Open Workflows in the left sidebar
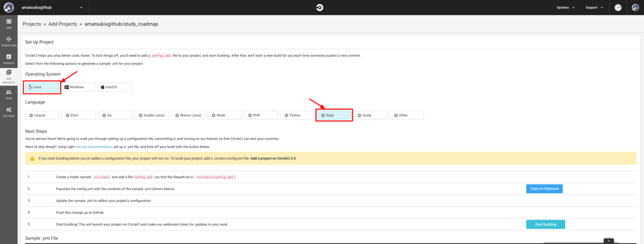Viewport: 644px width, 244px height. pyautogui.click(x=9, y=41)
